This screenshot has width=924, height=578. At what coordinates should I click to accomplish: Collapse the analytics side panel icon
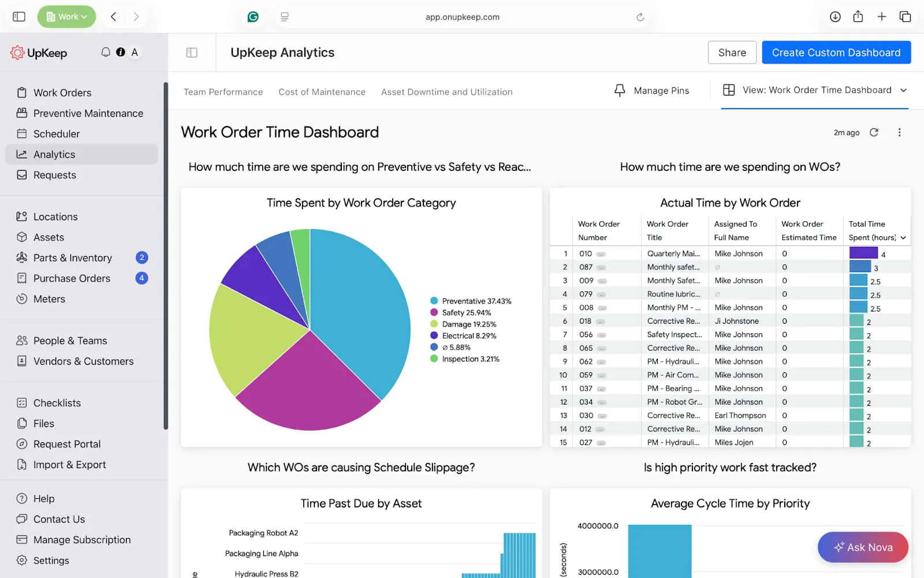coord(192,53)
